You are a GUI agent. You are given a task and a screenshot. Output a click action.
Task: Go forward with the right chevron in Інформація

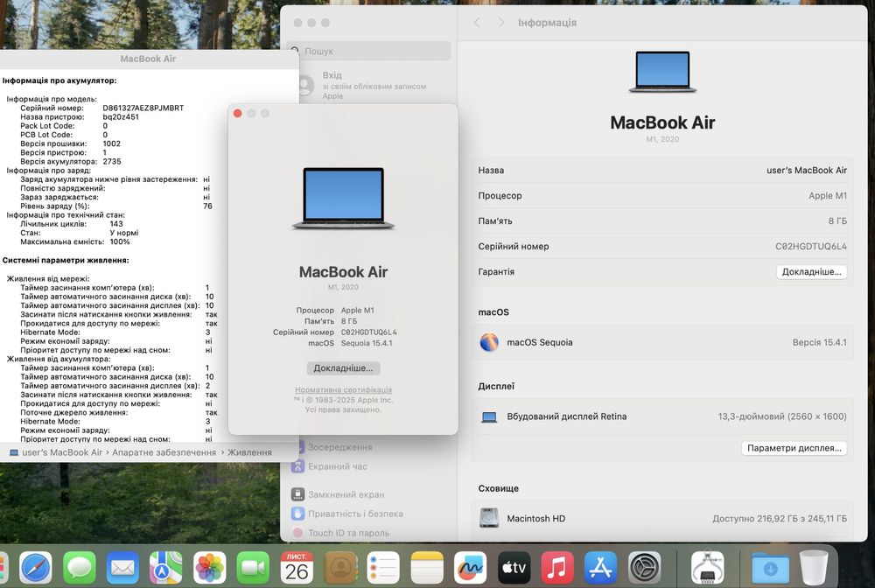500,23
